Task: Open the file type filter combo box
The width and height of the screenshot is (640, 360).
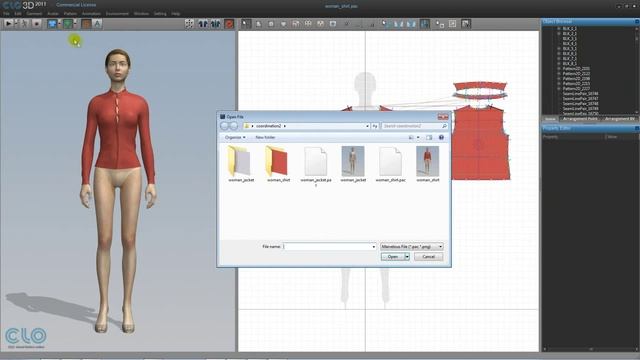Action: coord(412,247)
